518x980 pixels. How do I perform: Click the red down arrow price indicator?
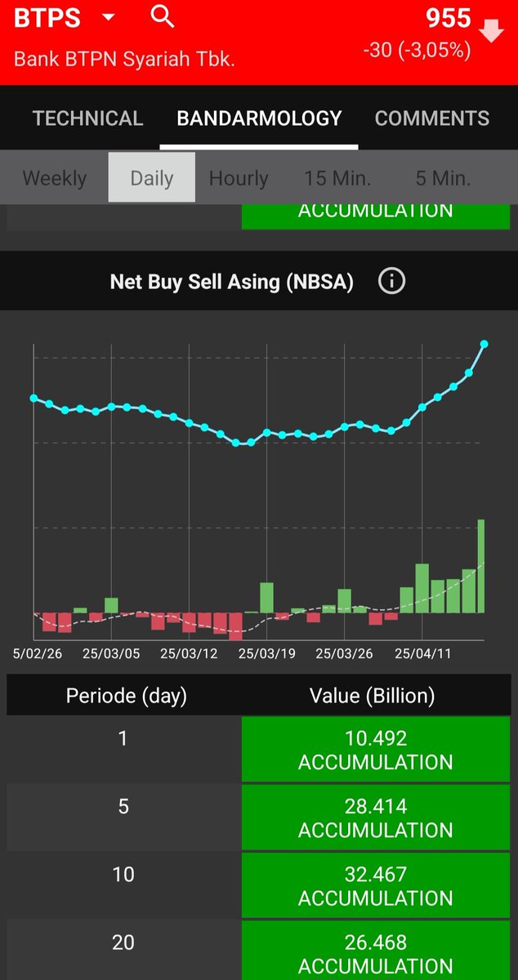(491, 31)
